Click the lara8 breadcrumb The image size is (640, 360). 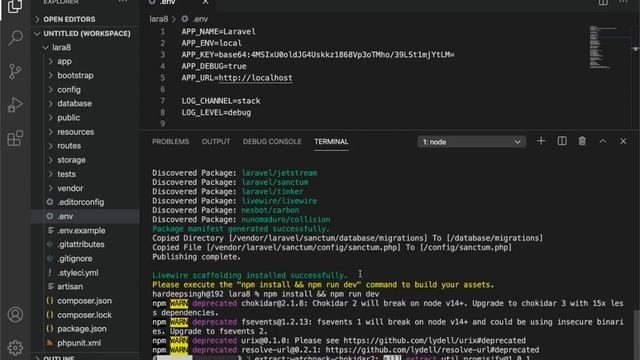[158, 19]
